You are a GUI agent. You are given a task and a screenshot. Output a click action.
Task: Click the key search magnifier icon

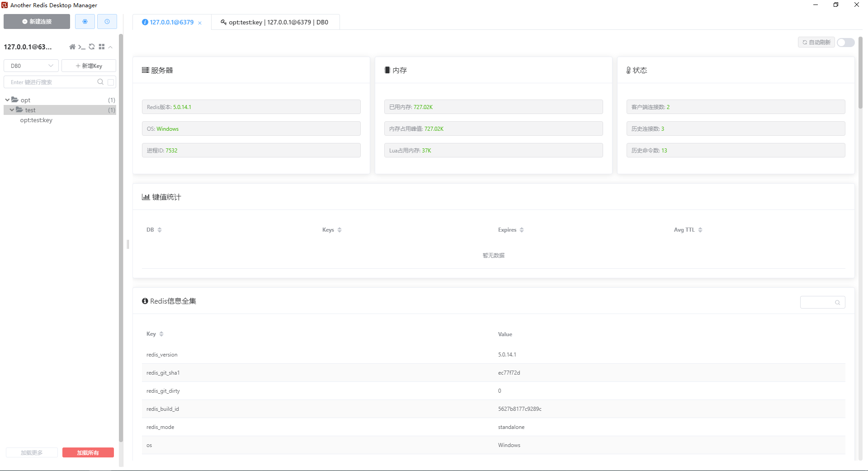(100, 82)
